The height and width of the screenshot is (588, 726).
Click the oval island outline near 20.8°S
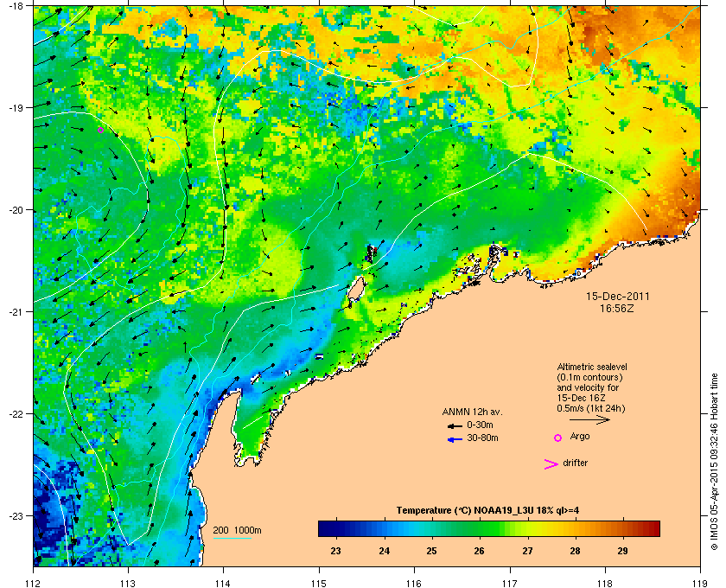pyautogui.click(x=355, y=290)
